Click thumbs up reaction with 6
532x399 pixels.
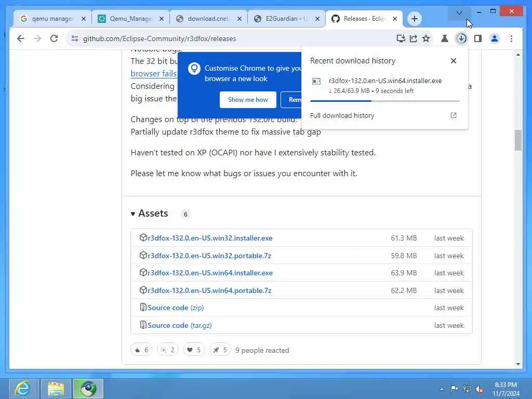pyautogui.click(x=141, y=350)
